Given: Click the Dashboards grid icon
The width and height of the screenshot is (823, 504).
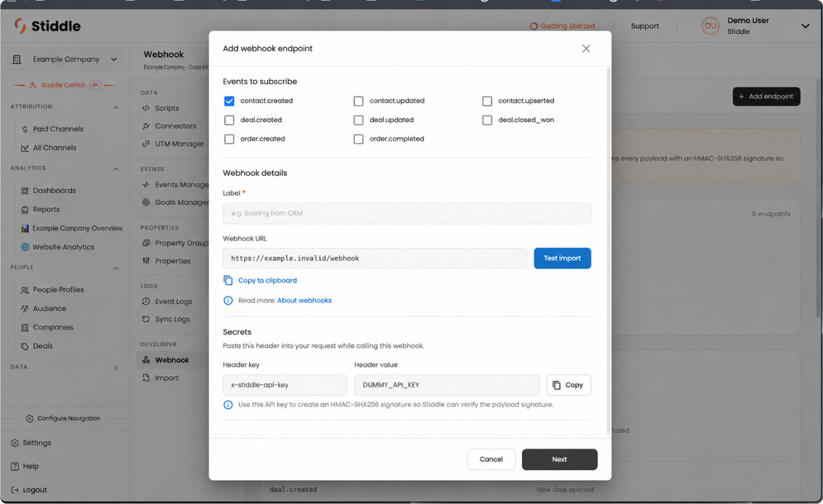Looking at the screenshot, I should pyautogui.click(x=25, y=191).
